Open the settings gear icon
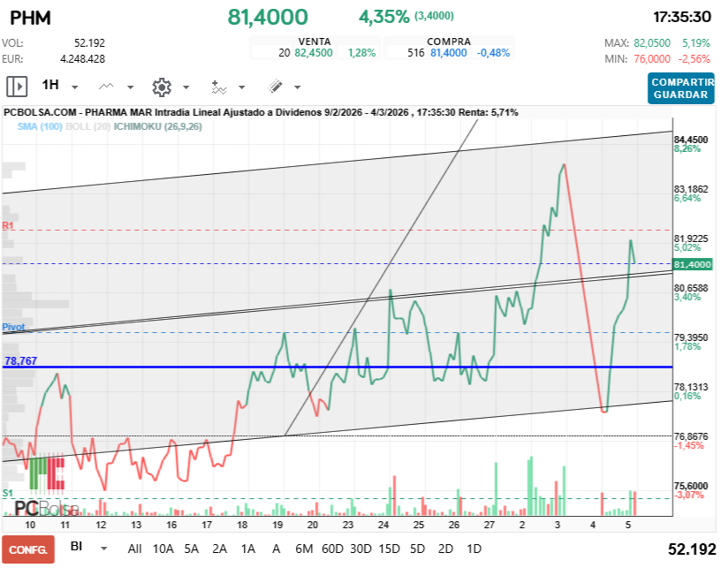The image size is (728, 568). (162, 87)
